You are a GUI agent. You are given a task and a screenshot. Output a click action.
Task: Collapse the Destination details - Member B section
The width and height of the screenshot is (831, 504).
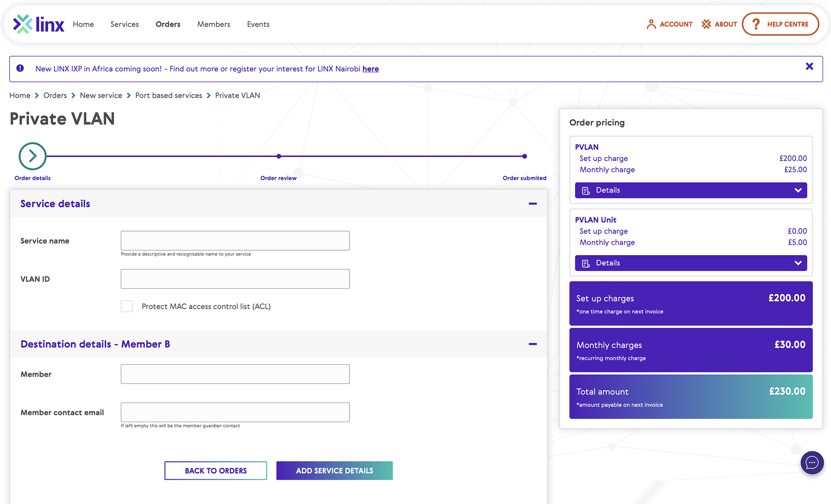(532, 344)
